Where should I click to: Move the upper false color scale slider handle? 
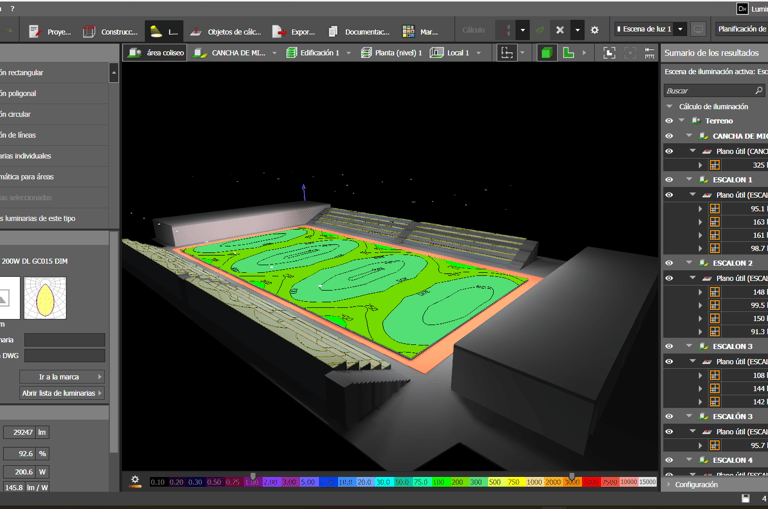572,476
